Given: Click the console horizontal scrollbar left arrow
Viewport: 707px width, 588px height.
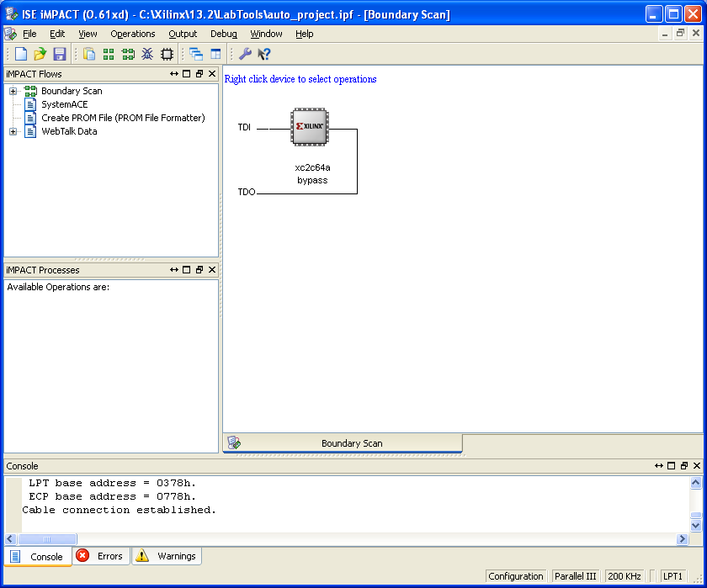Looking at the screenshot, I should pos(11,539).
